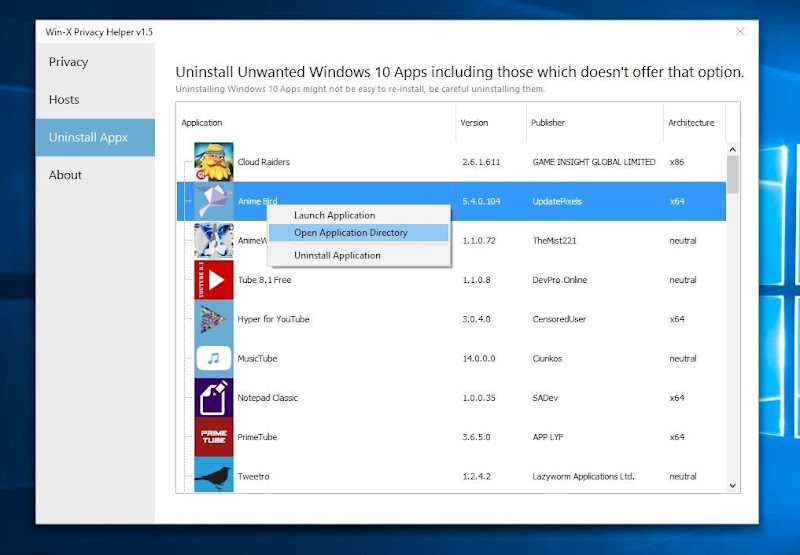Image resolution: width=800 pixels, height=555 pixels.
Task: Click the Cloud Raiders app icon
Action: pyautogui.click(x=214, y=162)
